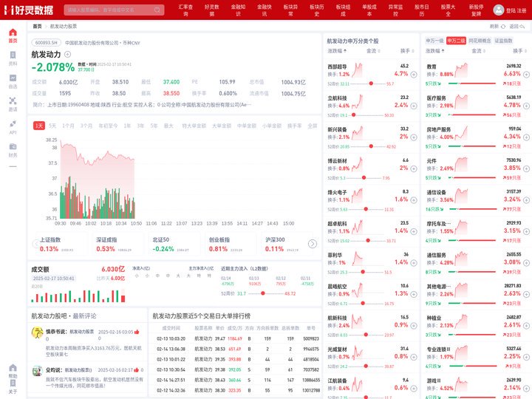Open the 创业板指 index card

(231, 245)
